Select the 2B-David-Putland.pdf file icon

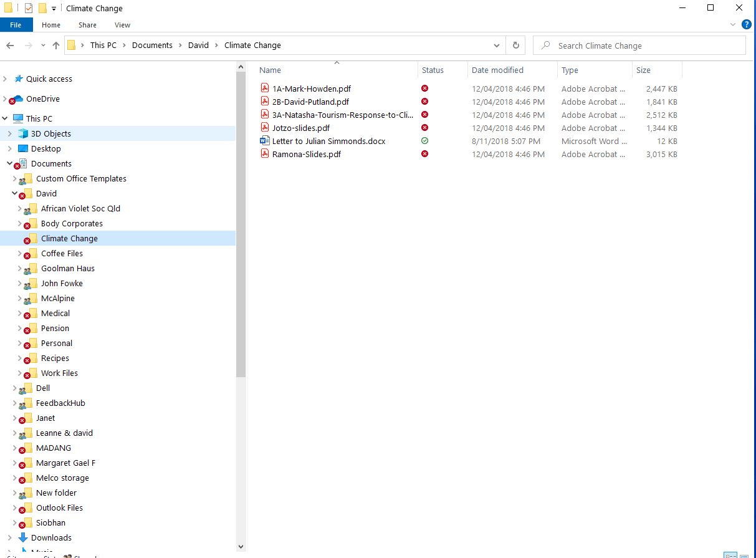[x=265, y=102]
